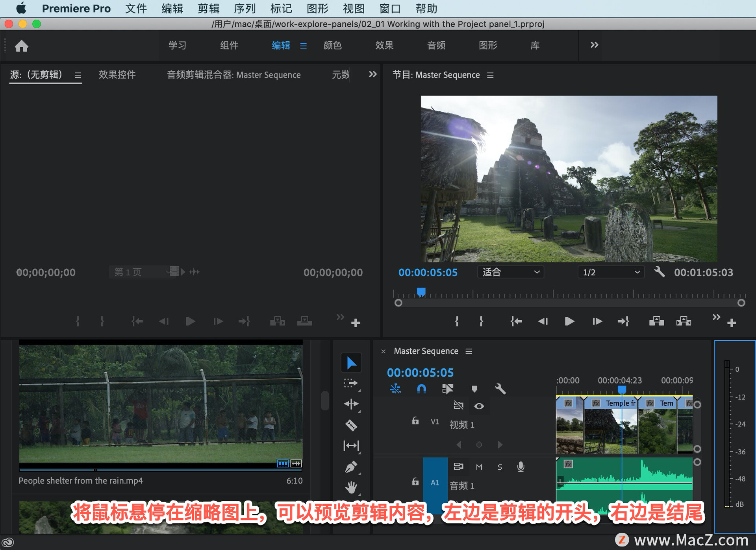The width and height of the screenshot is (756, 550).
Task: Open Master Sequence timeline panel menu
Action: point(469,351)
